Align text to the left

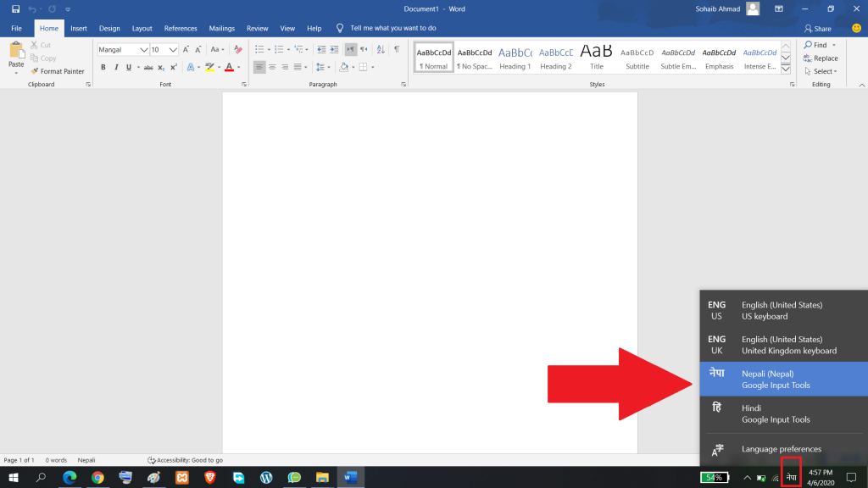[259, 68]
